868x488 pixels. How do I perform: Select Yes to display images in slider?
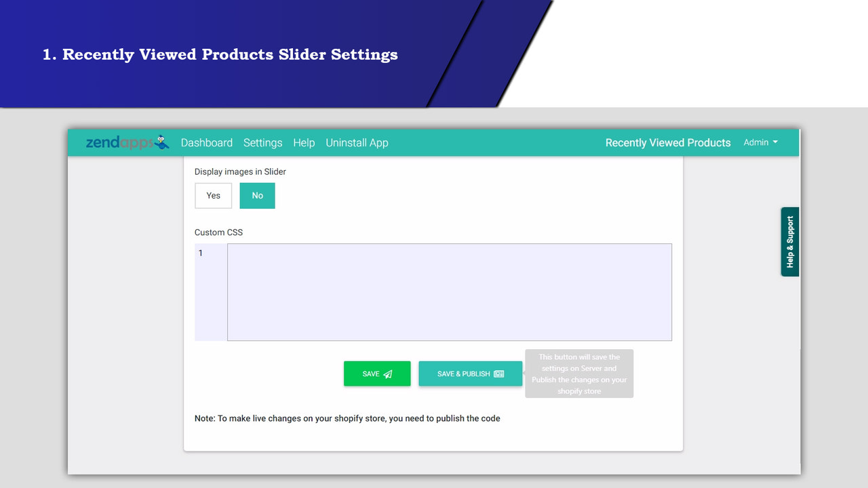click(213, 195)
